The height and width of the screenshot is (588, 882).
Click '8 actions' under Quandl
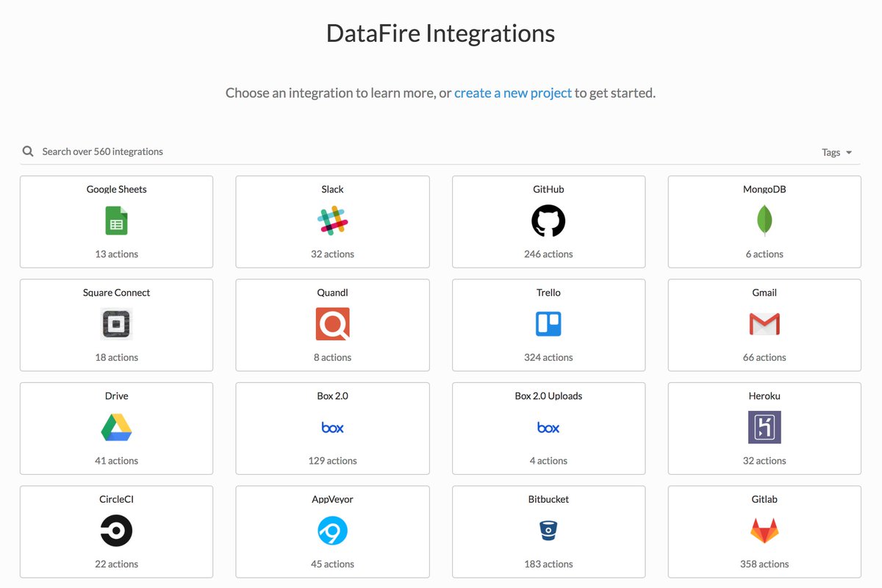pyautogui.click(x=332, y=358)
